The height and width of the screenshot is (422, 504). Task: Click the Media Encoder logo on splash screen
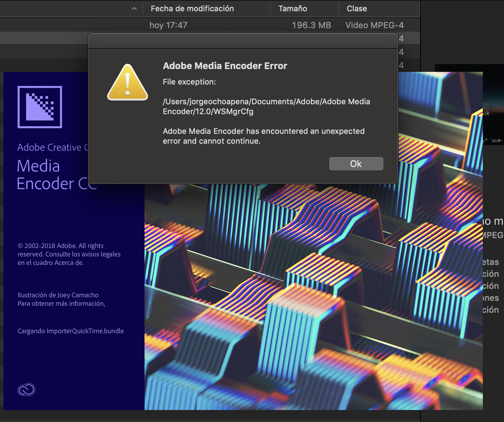point(40,107)
